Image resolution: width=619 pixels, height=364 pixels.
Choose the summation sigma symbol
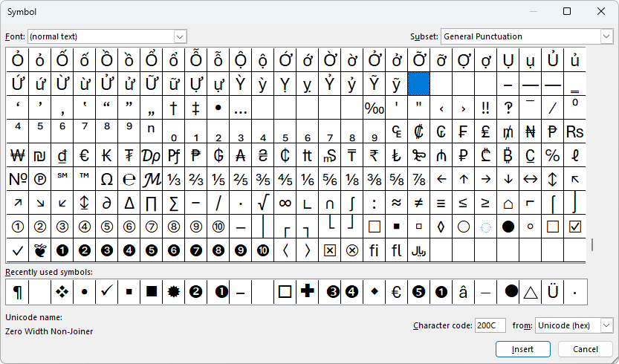[x=173, y=203]
